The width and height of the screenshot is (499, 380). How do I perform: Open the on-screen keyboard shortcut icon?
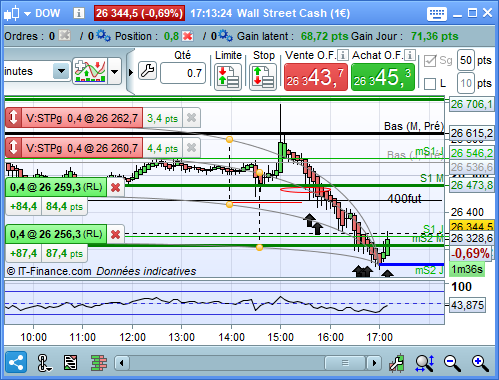pyautogui.click(x=436, y=14)
